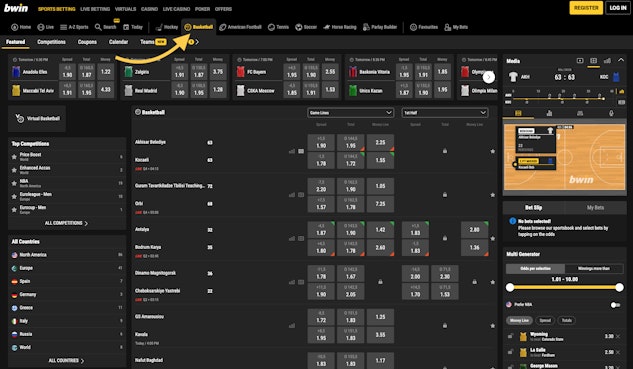
Task: Open the Teams tab
Action: [153, 42]
